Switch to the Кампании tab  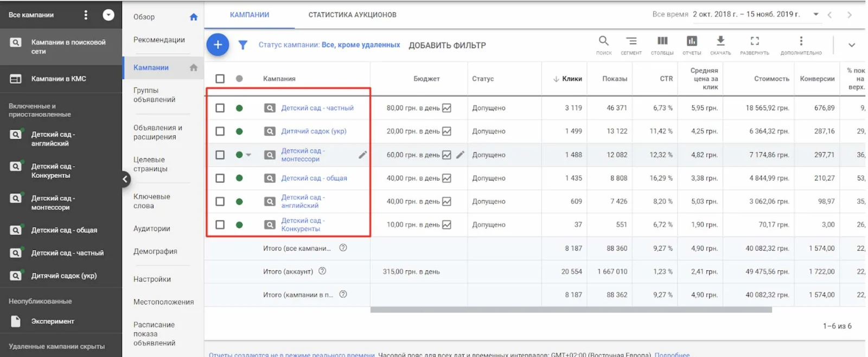250,15
